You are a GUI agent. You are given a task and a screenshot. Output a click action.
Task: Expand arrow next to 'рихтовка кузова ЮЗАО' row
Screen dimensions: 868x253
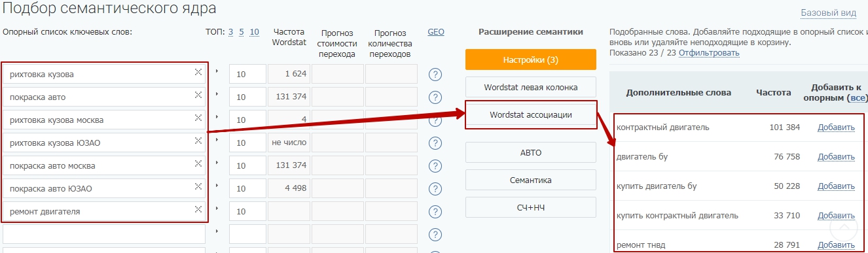click(217, 139)
